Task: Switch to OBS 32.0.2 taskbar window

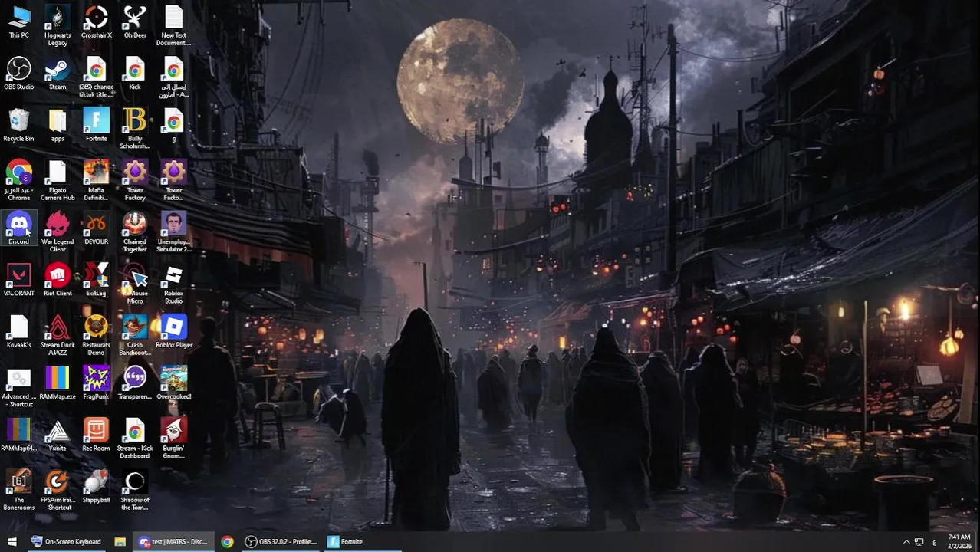Action: pyautogui.click(x=281, y=541)
